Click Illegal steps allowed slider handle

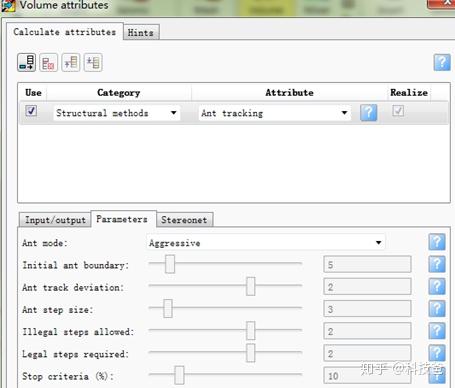tap(251, 331)
